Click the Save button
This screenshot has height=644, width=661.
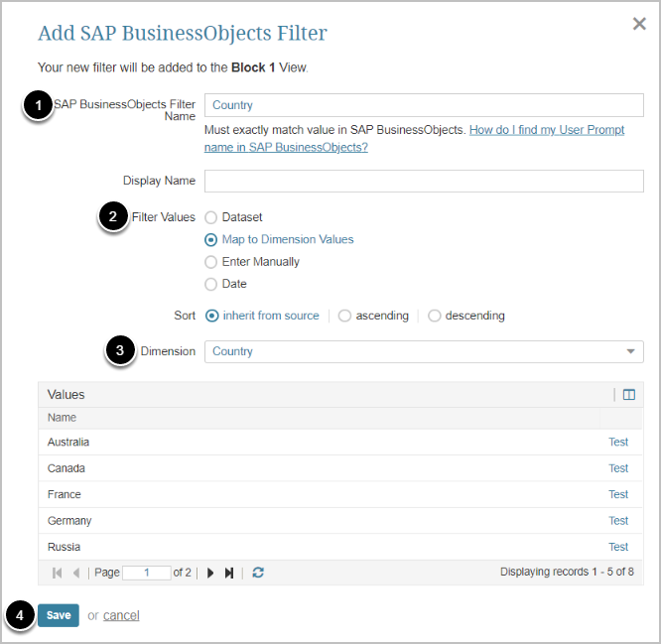pos(59,615)
